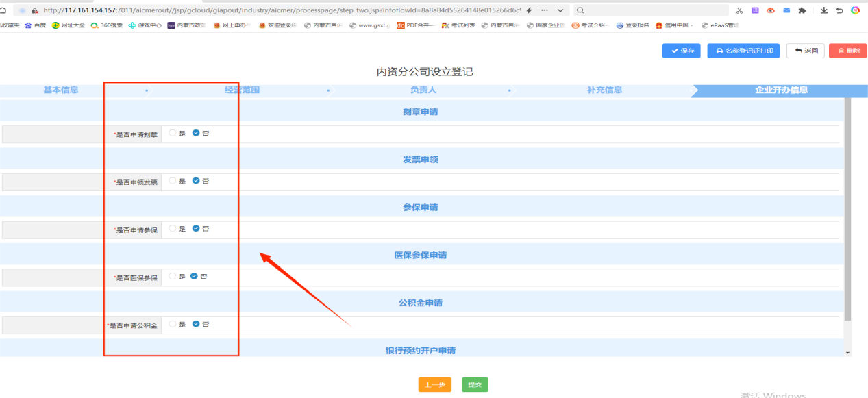The width and height of the screenshot is (868, 398).
Task: Click the mail envelope extension icon
Action: 786,10
